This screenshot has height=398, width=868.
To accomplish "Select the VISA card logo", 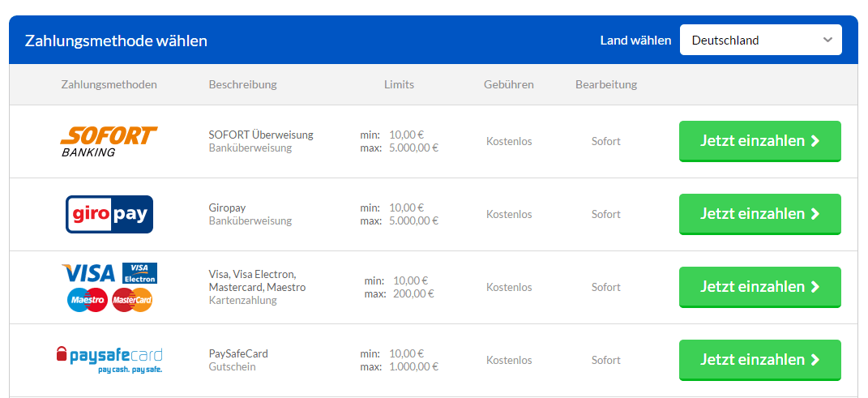I will point(88,273).
